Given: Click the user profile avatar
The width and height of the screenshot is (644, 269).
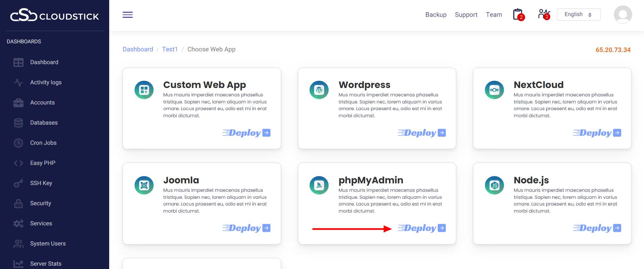Looking at the screenshot, I should [622, 15].
